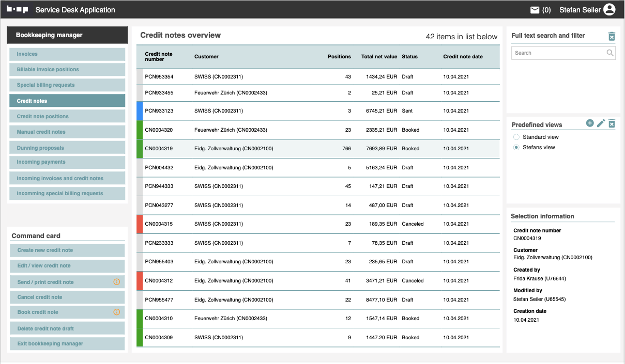Edit the predefined view with pencil icon
Viewport: 625px width, 364px height.
click(x=601, y=123)
